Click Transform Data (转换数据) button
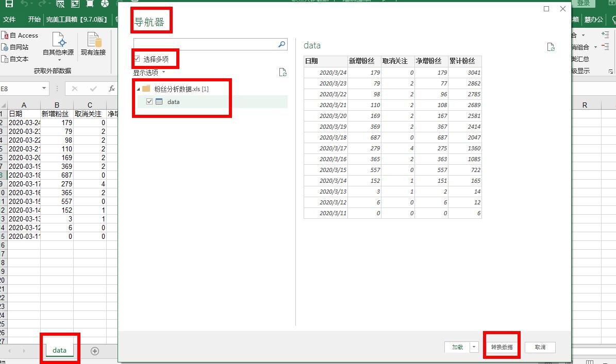Viewport: 616px width, 364px height. tap(502, 347)
